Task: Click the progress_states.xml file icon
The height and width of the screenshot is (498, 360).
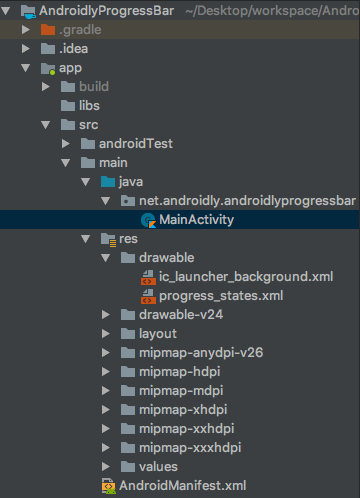Action: tap(148, 296)
